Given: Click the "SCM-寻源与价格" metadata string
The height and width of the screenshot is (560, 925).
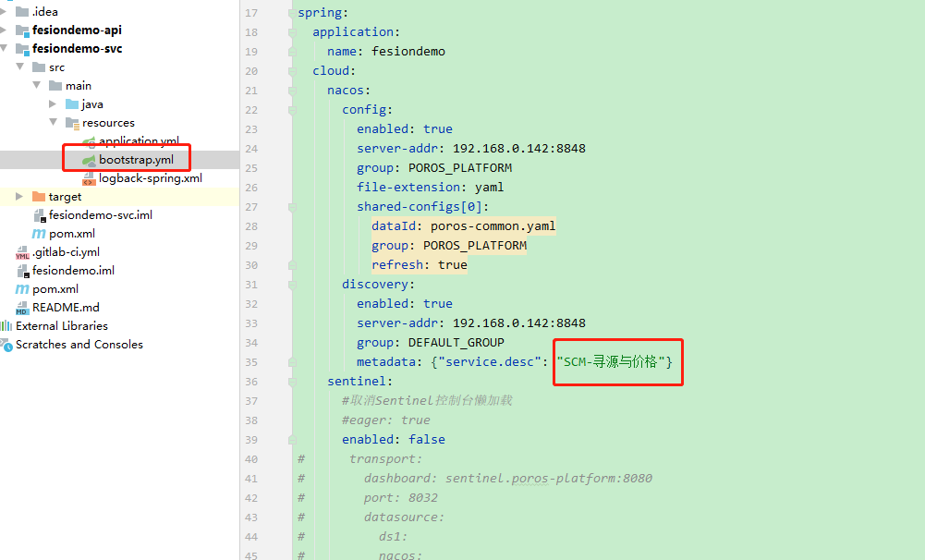Looking at the screenshot, I should click(x=611, y=361).
